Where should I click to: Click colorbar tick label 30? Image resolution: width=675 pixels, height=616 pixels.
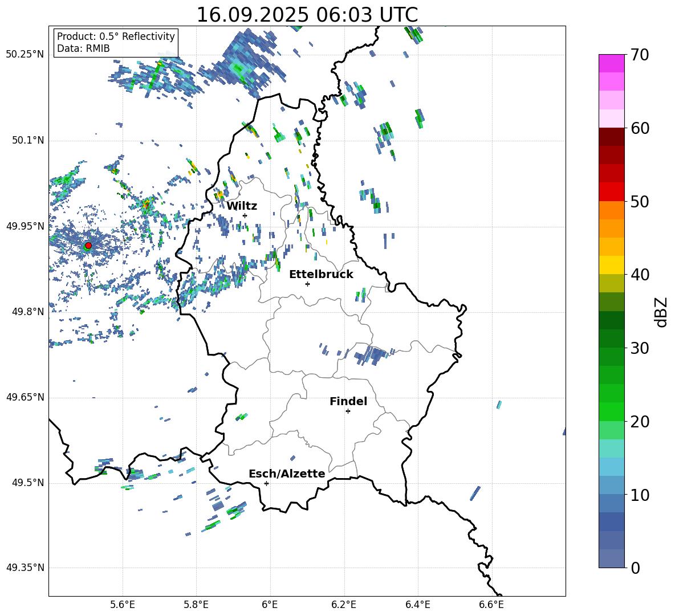tap(640, 348)
